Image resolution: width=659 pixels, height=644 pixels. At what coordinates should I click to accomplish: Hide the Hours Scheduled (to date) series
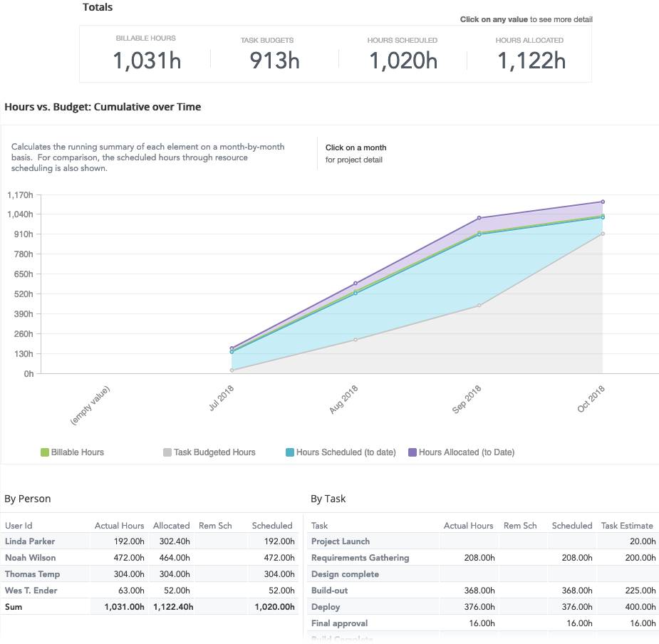coord(345,452)
